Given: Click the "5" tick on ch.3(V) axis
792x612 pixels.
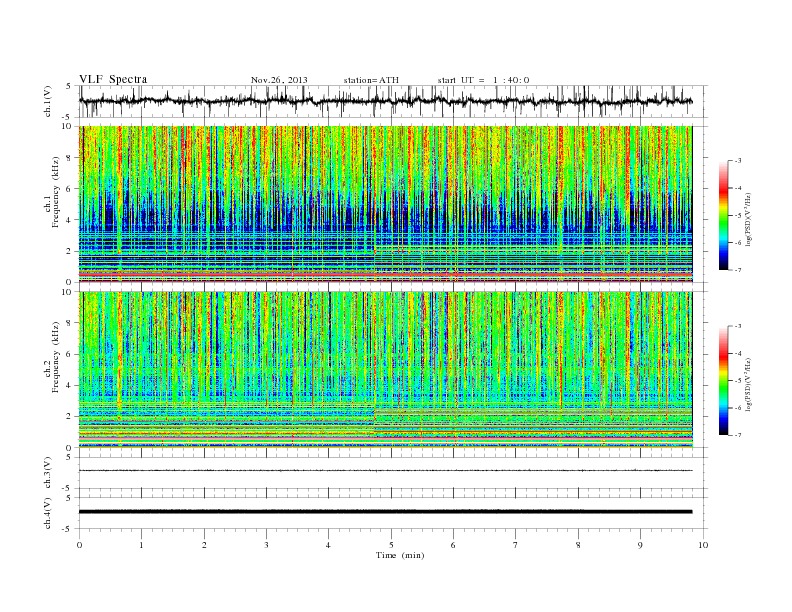Looking at the screenshot, I should (x=70, y=457).
